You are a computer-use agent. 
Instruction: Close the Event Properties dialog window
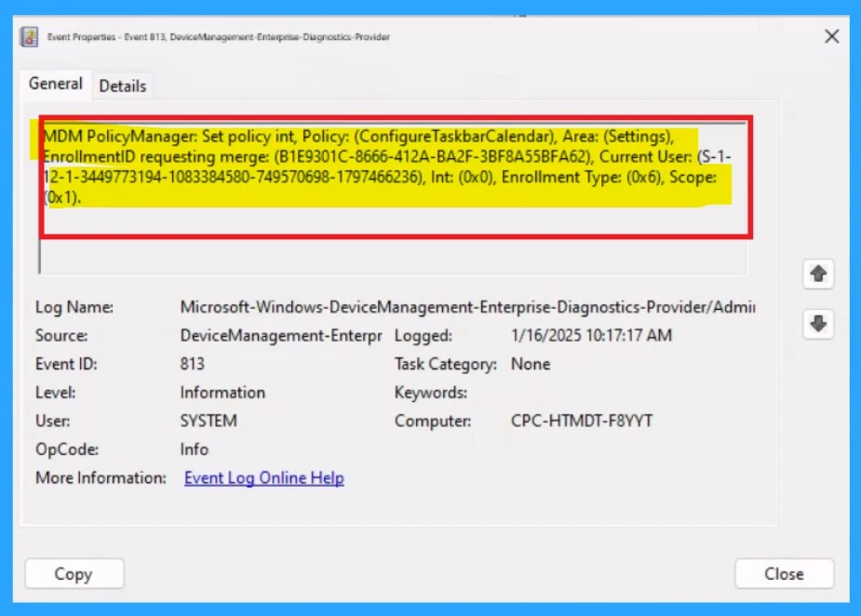(x=831, y=37)
